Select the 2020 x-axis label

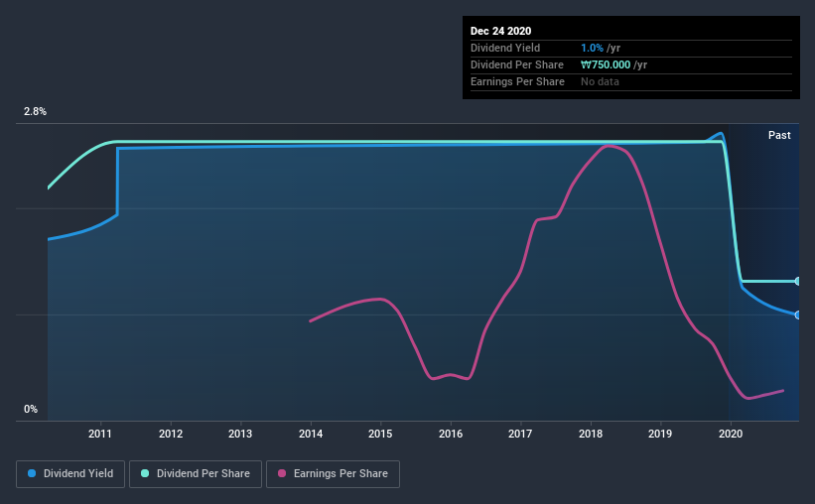(x=731, y=434)
